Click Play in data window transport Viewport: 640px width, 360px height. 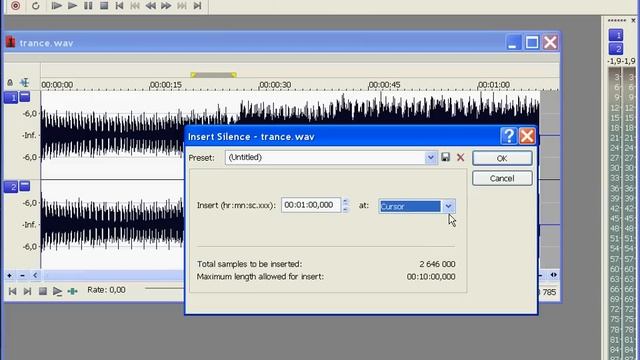pos(57,291)
